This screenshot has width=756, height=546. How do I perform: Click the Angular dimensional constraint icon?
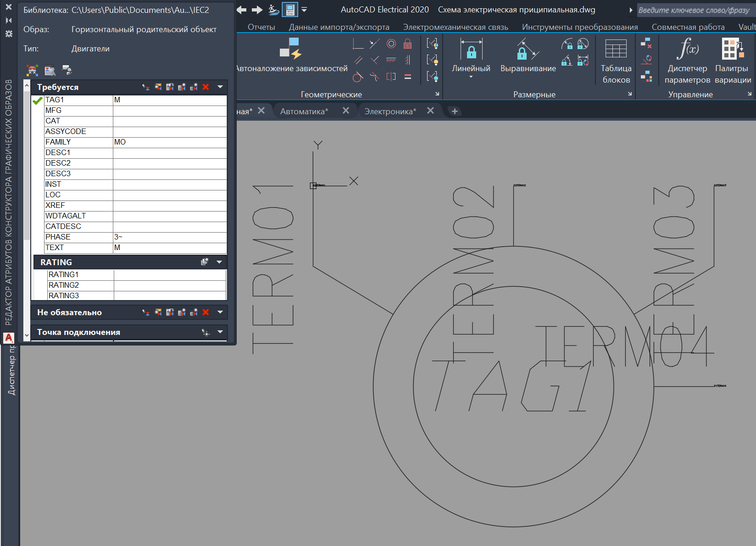point(567,61)
